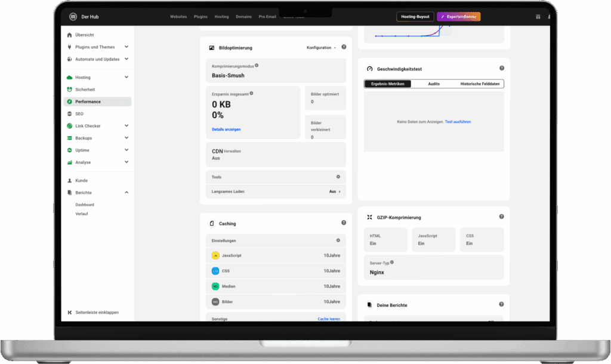This screenshot has height=364, width=611.
Task: Open Domains in the top menu
Action: tap(243, 17)
